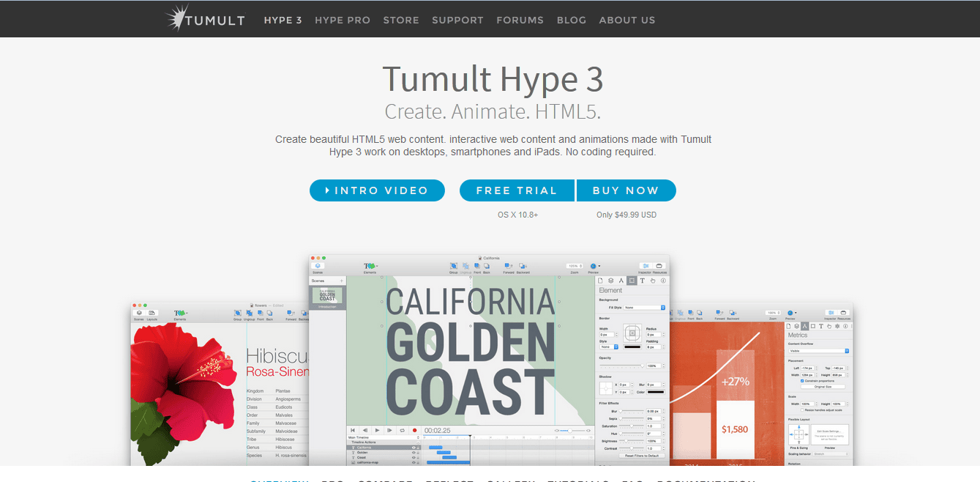Check Resize handles adjust scale
This screenshot has height=482, width=980.
coord(802,410)
